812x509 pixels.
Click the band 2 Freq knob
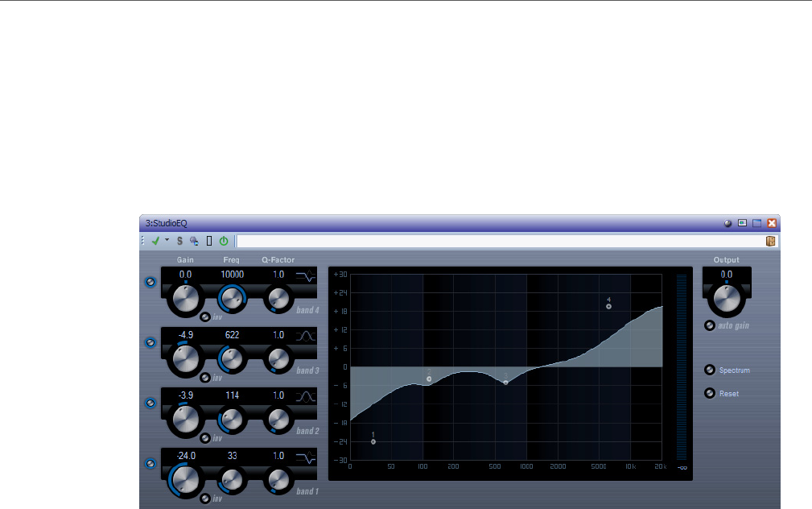point(232,420)
